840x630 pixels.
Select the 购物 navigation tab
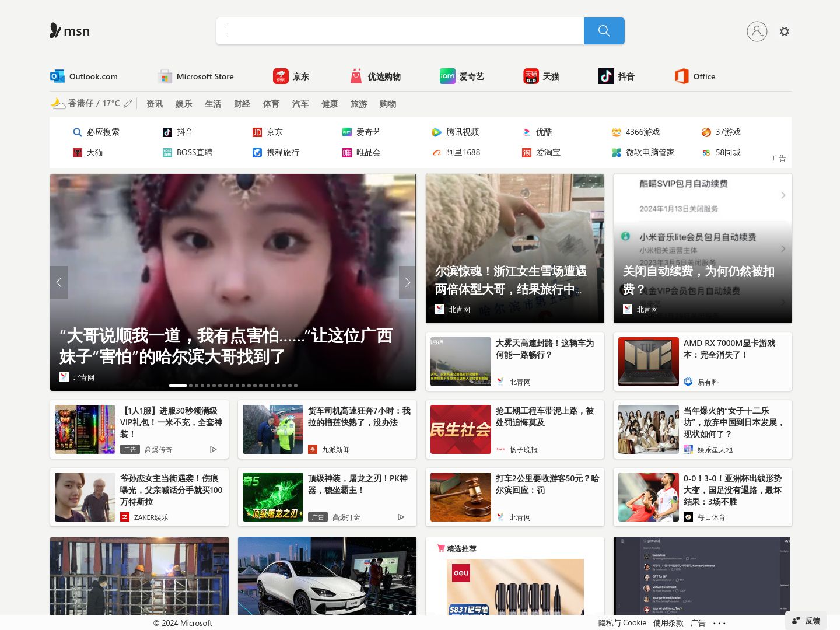click(388, 104)
